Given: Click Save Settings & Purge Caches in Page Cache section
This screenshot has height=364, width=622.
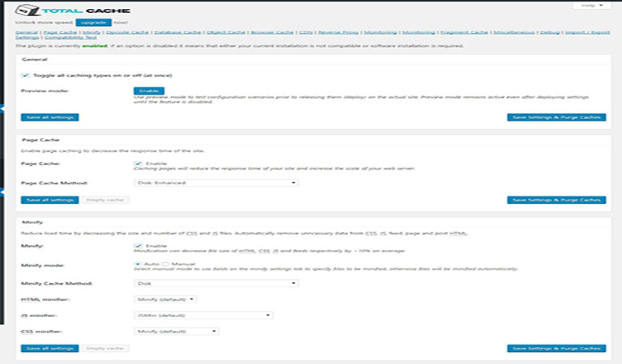Looking at the screenshot, I should tap(556, 200).
